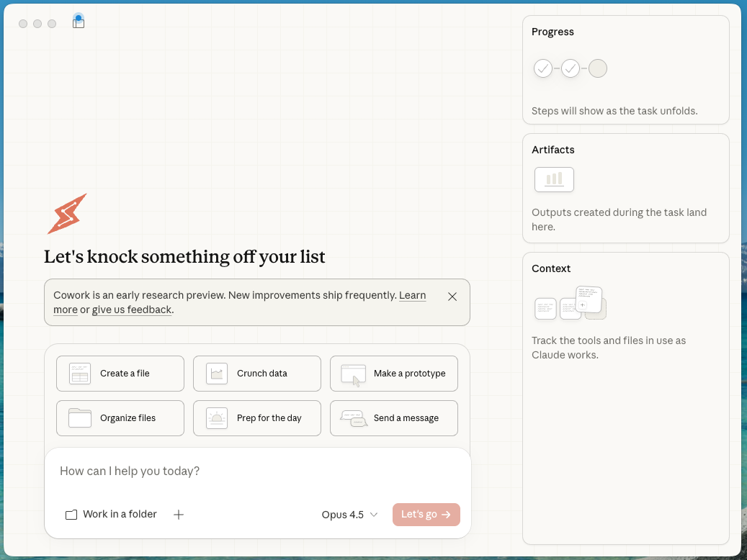Open the Opus 4.5 model dropdown
Image resolution: width=747 pixels, height=560 pixels.
[x=349, y=514]
